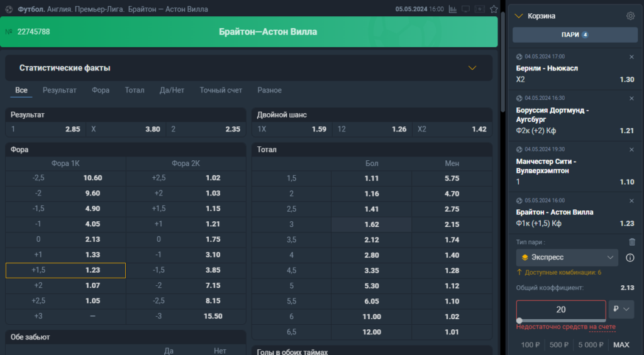Viewport: 644px width, 355px height.
Task: Toggle handicap +1,5 odds 1.23 selection
Action: [x=65, y=270]
